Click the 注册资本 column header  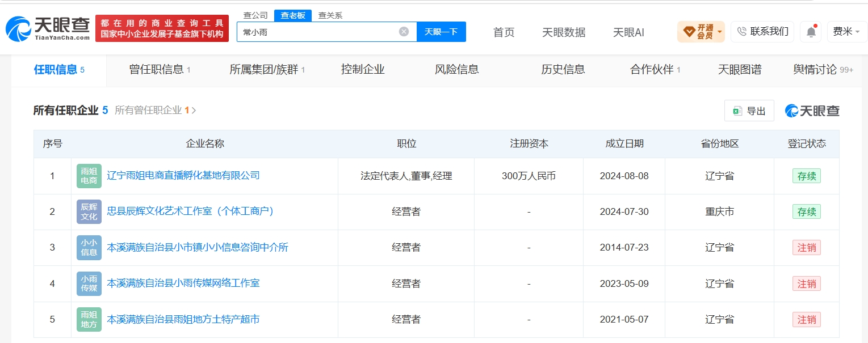point(529,143)
